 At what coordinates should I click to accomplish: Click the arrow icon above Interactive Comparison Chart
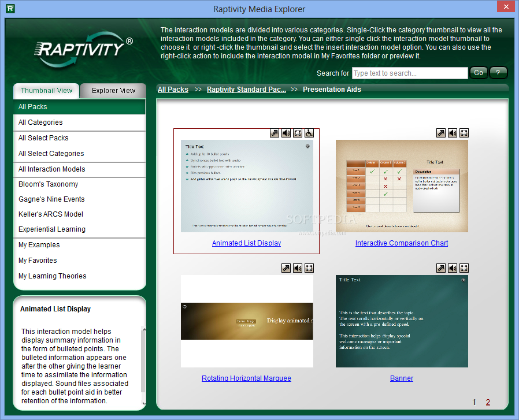click(x=441, y=133)
